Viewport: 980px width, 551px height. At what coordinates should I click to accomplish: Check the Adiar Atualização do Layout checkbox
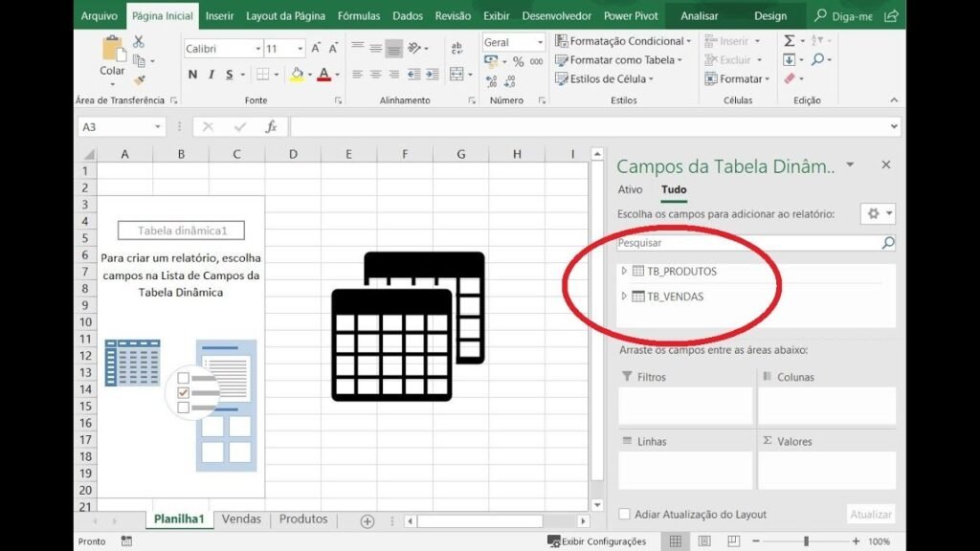tap(625, 514)
